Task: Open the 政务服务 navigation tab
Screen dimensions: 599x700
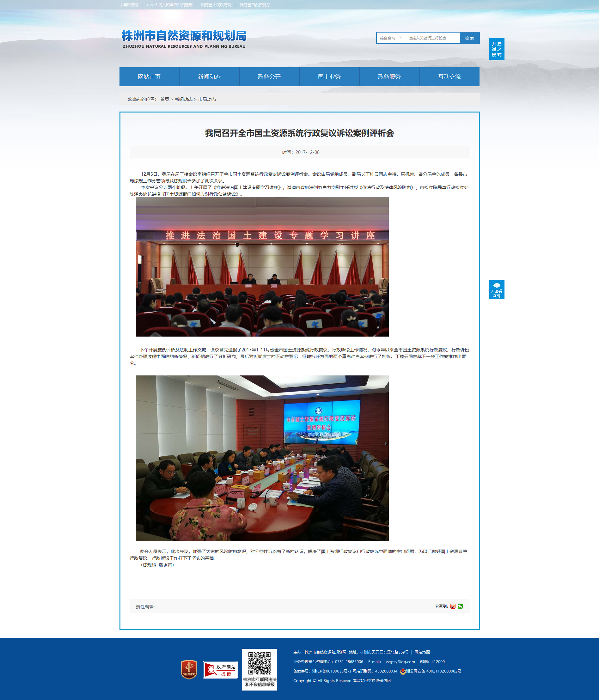Action: coord(389,77)
